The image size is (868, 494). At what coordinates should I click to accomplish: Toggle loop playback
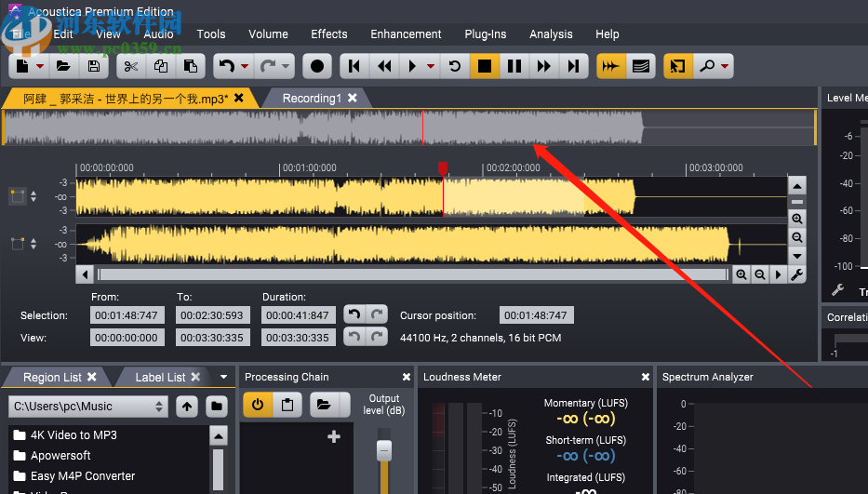click(x=455, y=66)
